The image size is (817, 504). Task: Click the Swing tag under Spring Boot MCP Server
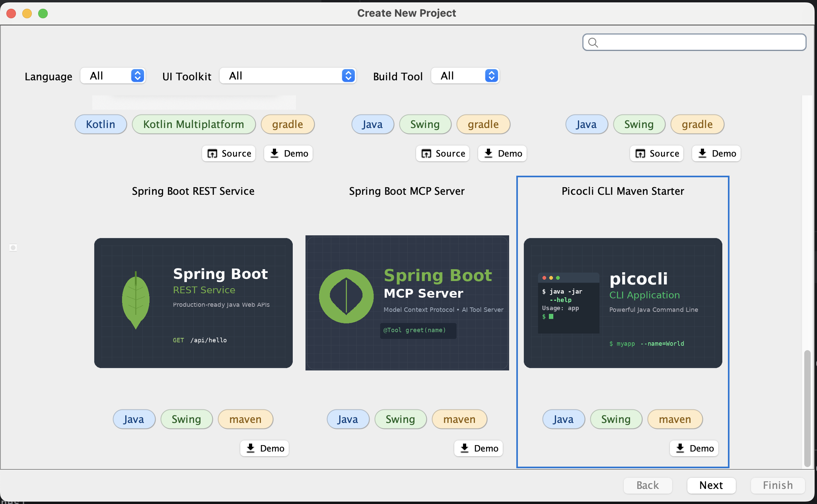click(x=401, y=419)
